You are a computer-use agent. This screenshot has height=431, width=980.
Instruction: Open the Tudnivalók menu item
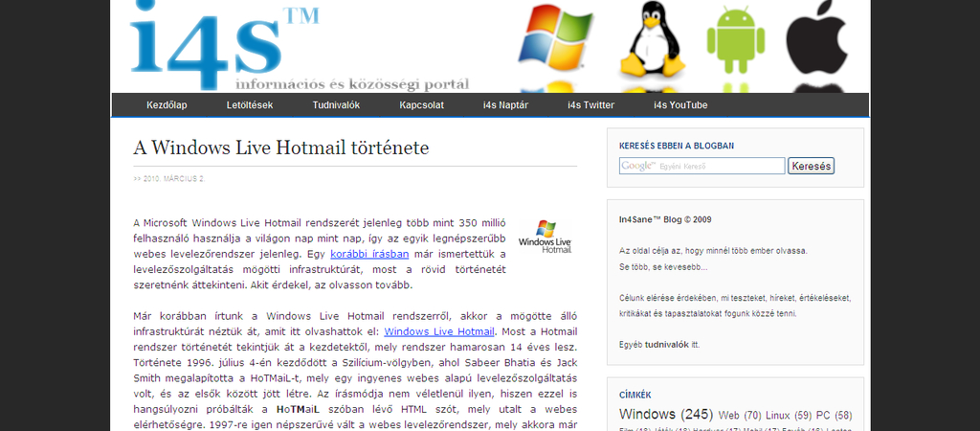pos(336,105)
